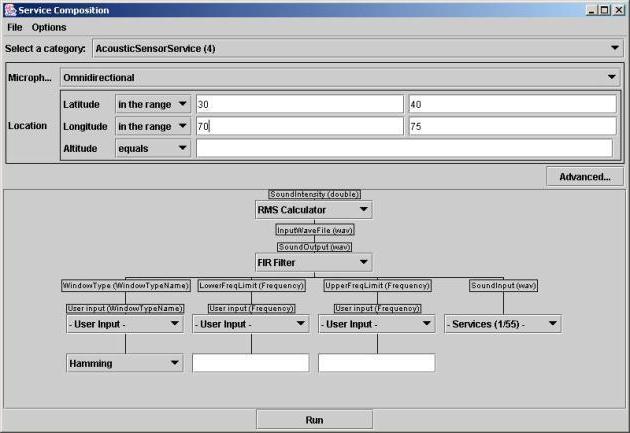
Task: Open the Altitude 'equals' operator dropdown
Action: (x=153, y=148)
